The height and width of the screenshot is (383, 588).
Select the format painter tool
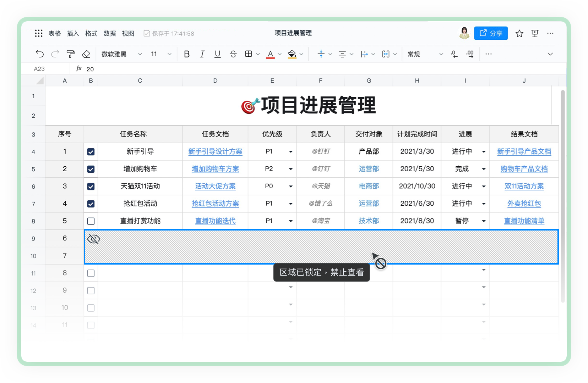click(70, 54)
